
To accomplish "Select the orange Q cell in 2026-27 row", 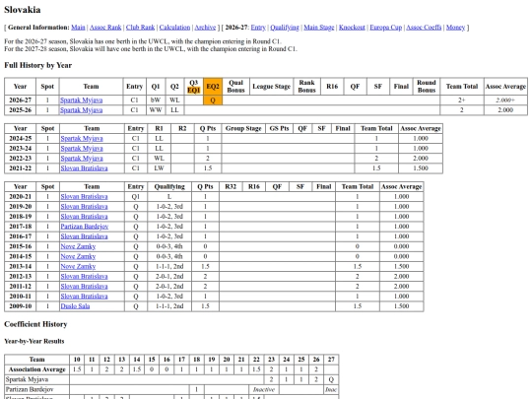I will pyautogui.click(x=213, y=100).
